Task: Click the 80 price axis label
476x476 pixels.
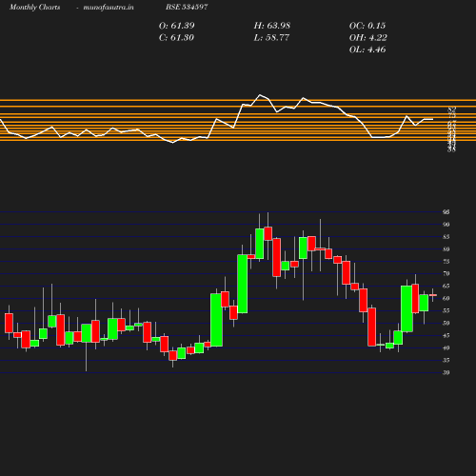Action: click(x=446, y=249)
